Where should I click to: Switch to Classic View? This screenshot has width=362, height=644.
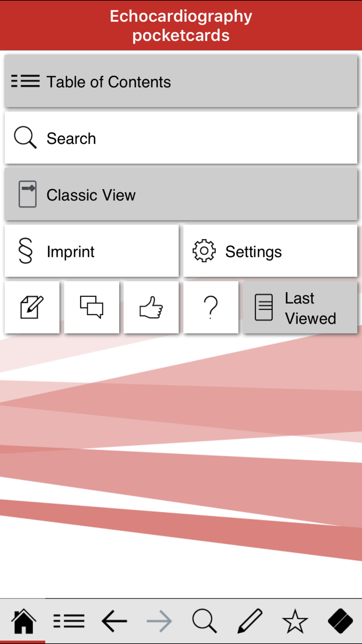point(181,194)
